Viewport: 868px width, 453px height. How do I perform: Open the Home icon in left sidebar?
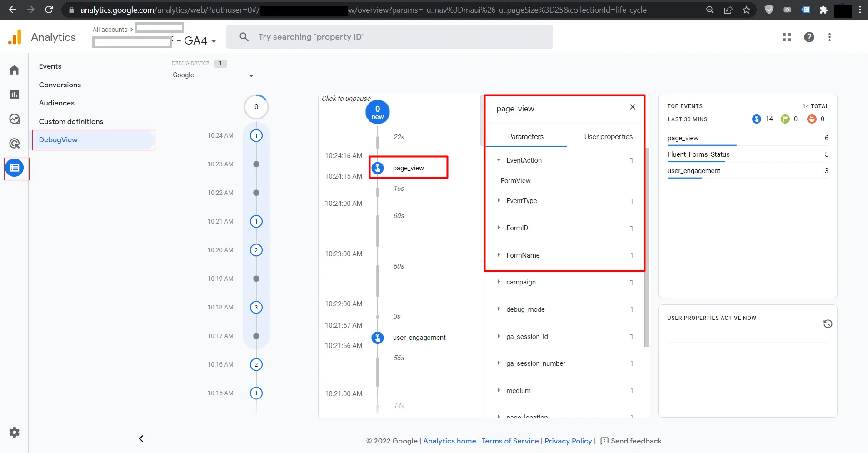pos(14,70)
